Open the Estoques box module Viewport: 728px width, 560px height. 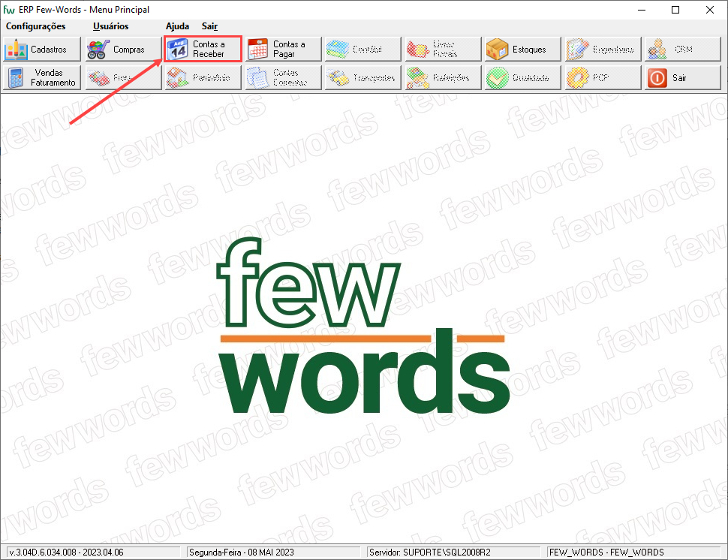click(523, 50)
